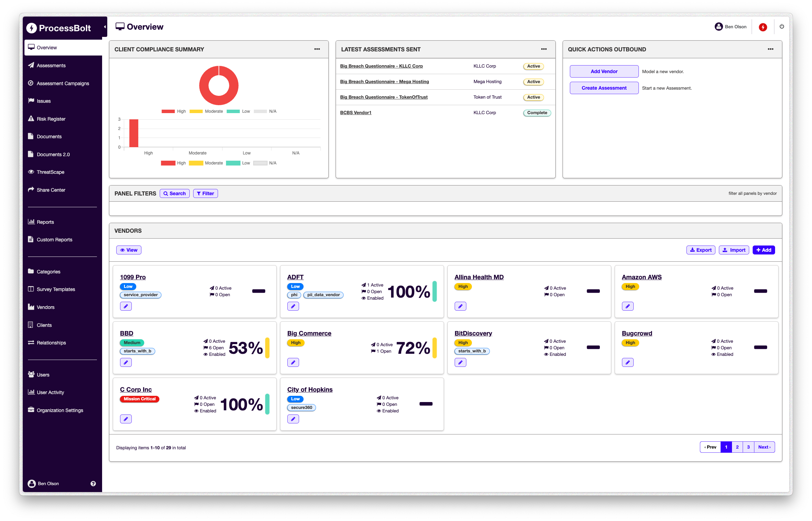Image resolution: width=812 pixels, height=521 pixels.
Task: Toggle Enabled visibility for City of Hopkins
Action: [x=379, y=411]
